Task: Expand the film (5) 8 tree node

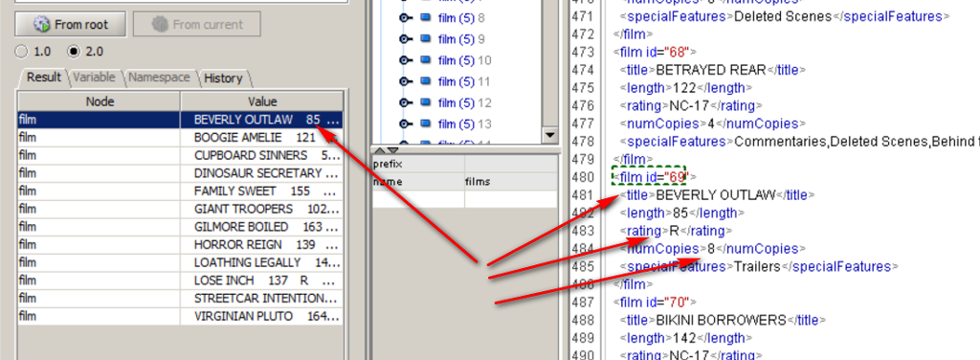Action: click(405, 18)
